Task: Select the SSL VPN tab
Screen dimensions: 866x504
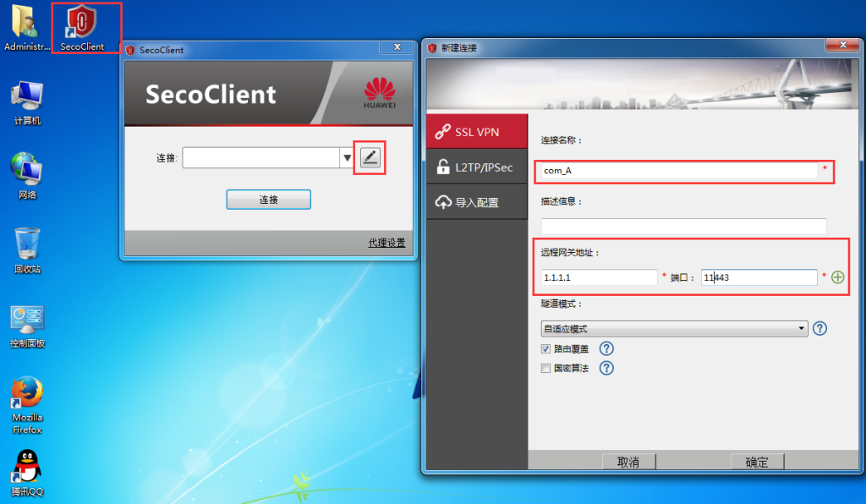Action: coord(477,131)
